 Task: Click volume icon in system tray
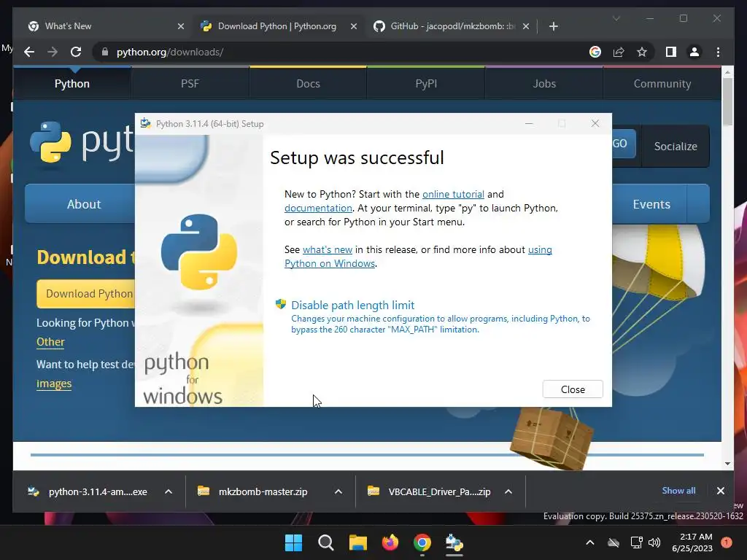[654, 542]
